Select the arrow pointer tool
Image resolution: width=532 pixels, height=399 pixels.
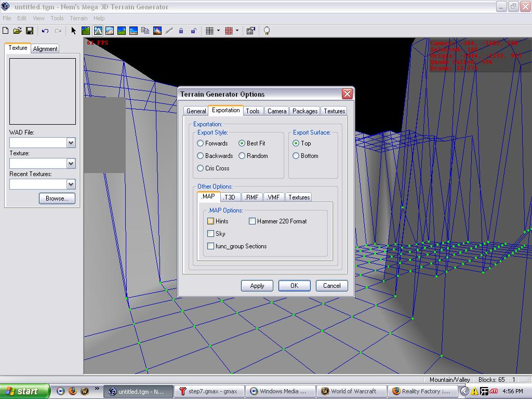tap(73, 31)
